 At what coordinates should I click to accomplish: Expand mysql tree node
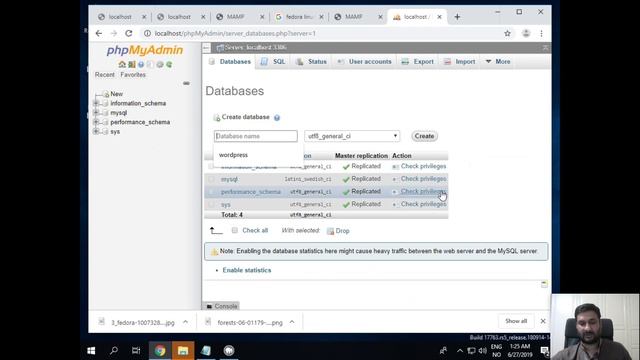[96, 113]
